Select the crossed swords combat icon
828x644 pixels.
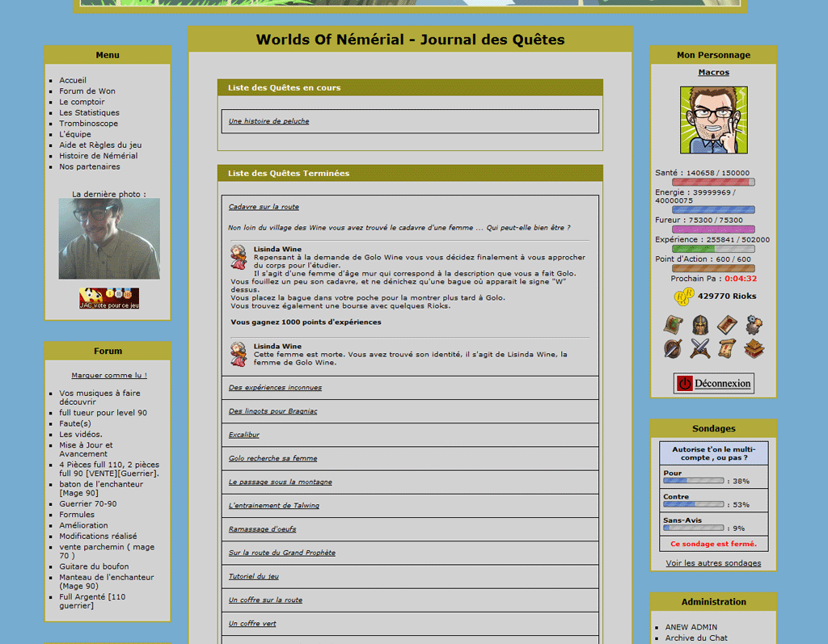pyautogui.click(x=700, y=348)
